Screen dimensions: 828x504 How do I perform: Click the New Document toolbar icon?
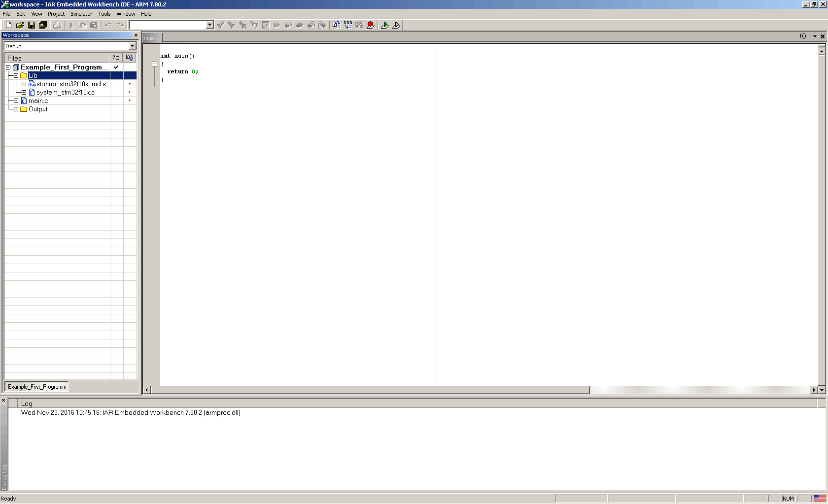(8, 25)
